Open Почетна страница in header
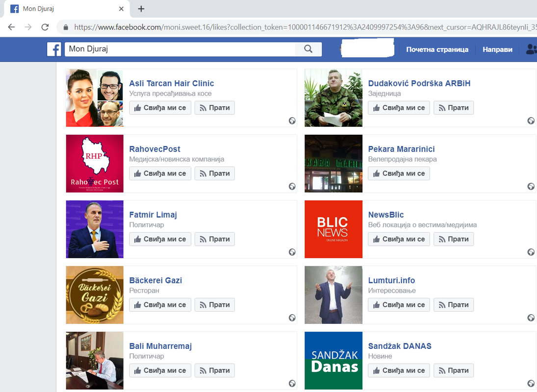The height and width of the screenshot is (392, 537). tap(437, 49)
